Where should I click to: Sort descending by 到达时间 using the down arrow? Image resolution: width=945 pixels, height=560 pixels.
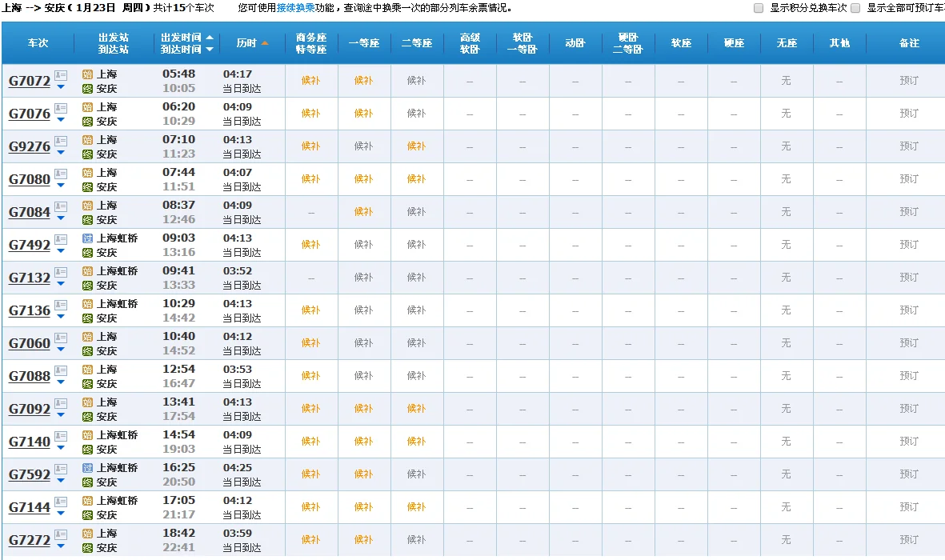210,49
